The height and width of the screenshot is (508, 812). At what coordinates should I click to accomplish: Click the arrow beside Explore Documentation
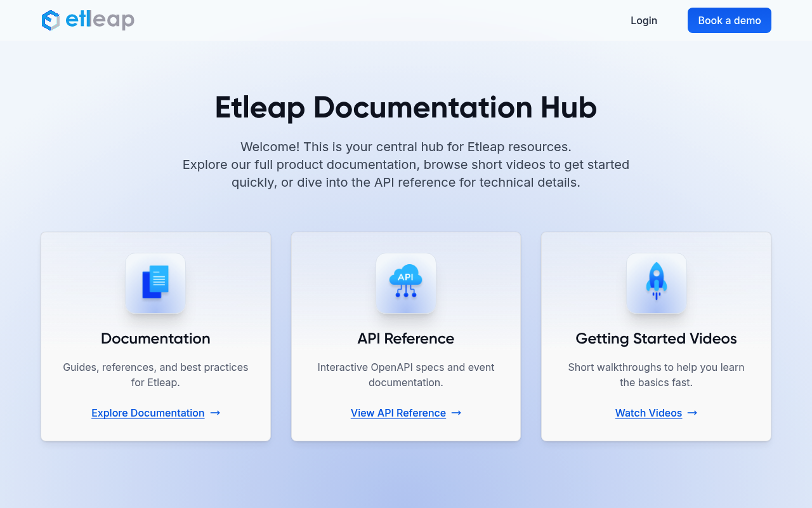tap(215, 413)
